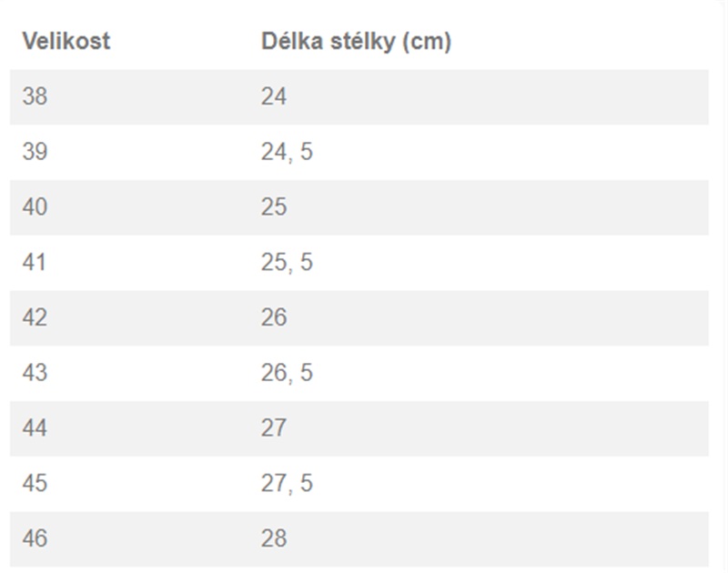Click insole length value 28

[x=274, y=538]
